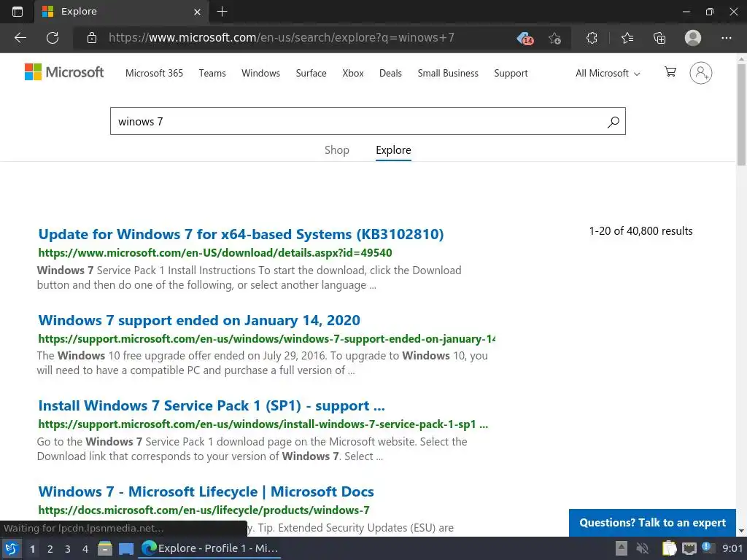The height and width of the screenshot is (560, 747).
Task: Click the browser address bar URL
Action: tap(281, 38)
